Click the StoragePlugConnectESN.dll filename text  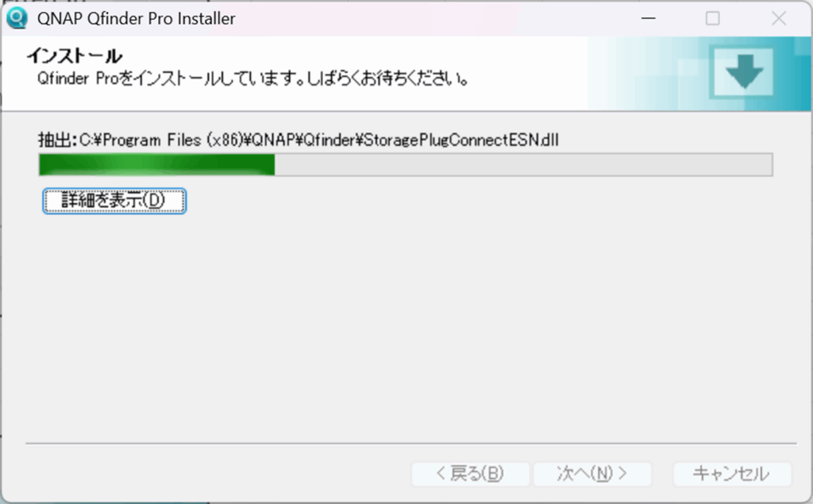pyautogui.click(x=461, y=140)
